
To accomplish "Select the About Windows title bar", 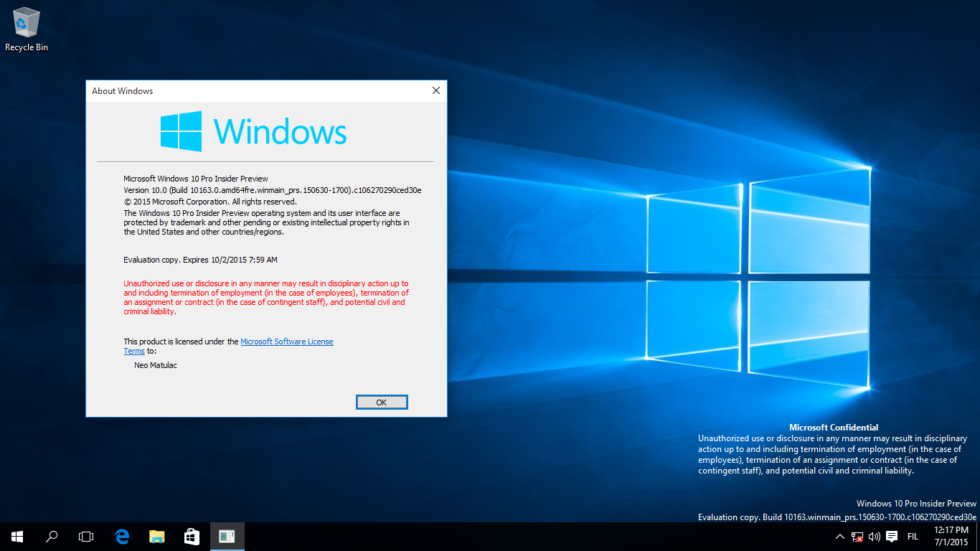I will 215,91.
